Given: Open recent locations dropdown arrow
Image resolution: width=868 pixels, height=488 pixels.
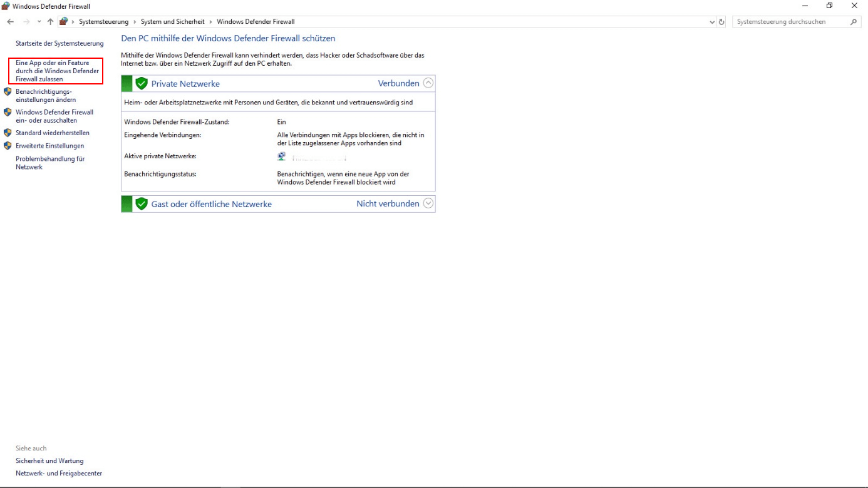Looking at the screenshot, I should [x=39, y=22].
